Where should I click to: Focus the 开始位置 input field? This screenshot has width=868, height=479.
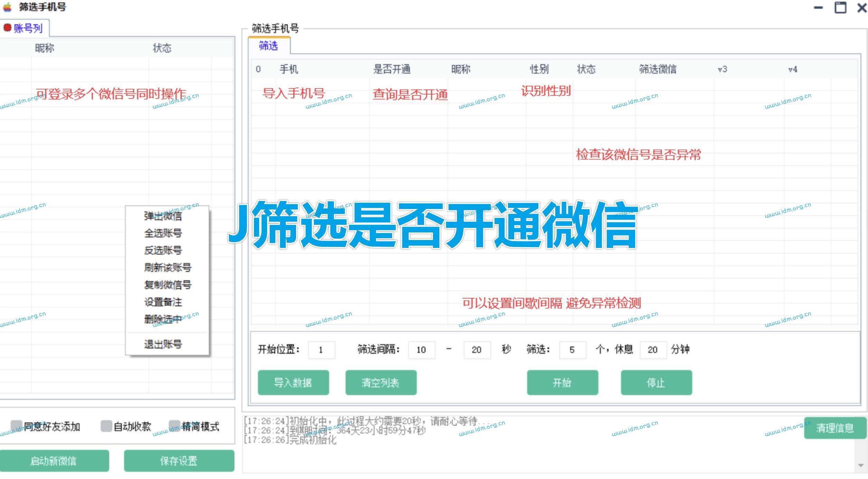coord(321,350)
